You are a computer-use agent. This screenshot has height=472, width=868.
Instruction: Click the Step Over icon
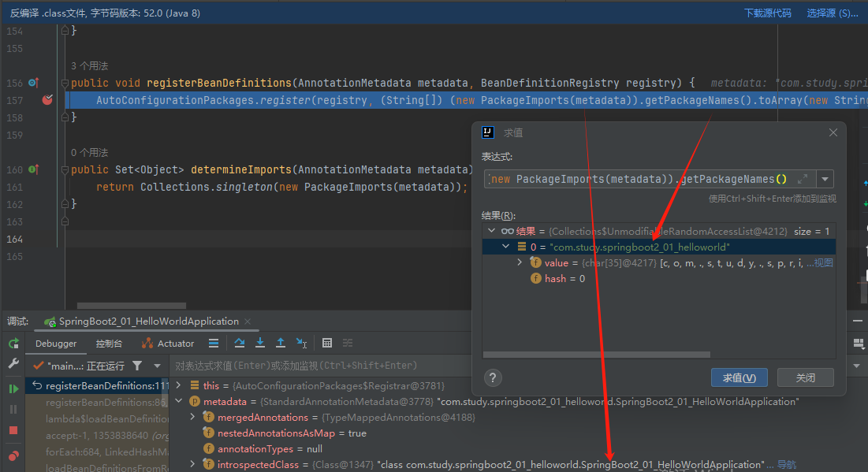[239, 344]
